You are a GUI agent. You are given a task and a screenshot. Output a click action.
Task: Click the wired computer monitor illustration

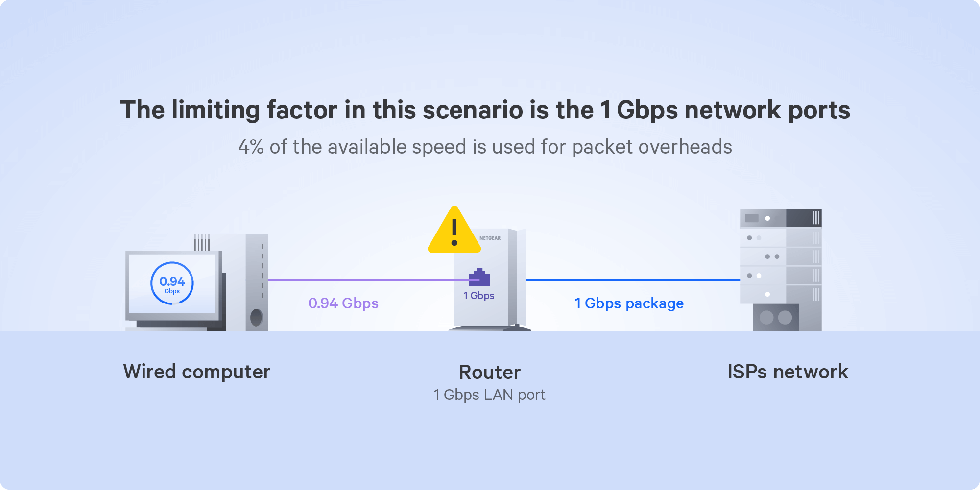(174, 290)
